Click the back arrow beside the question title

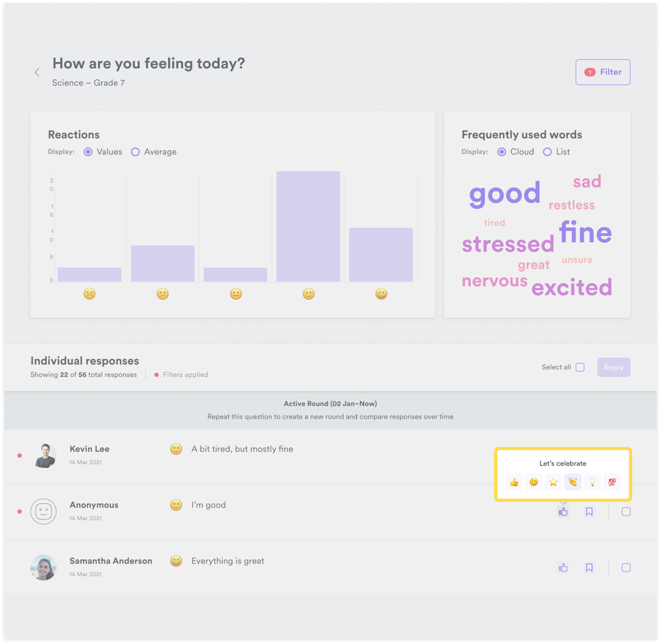(37, 72)
